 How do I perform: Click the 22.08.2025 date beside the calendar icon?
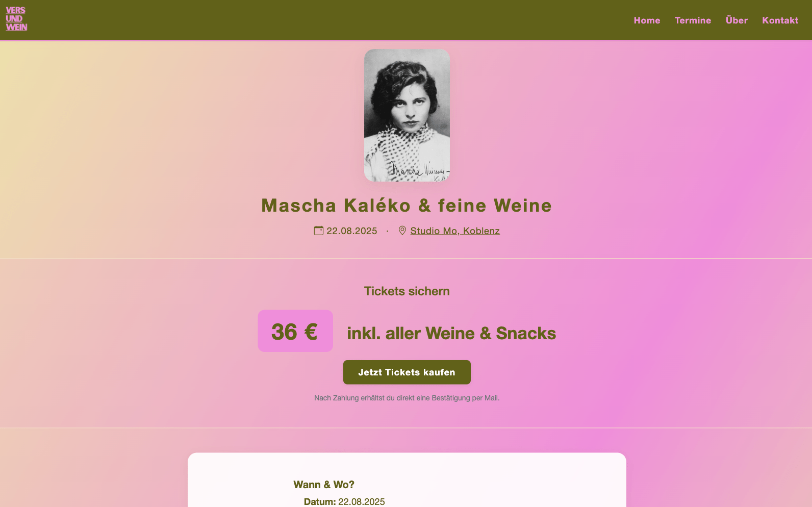point(352,231)
